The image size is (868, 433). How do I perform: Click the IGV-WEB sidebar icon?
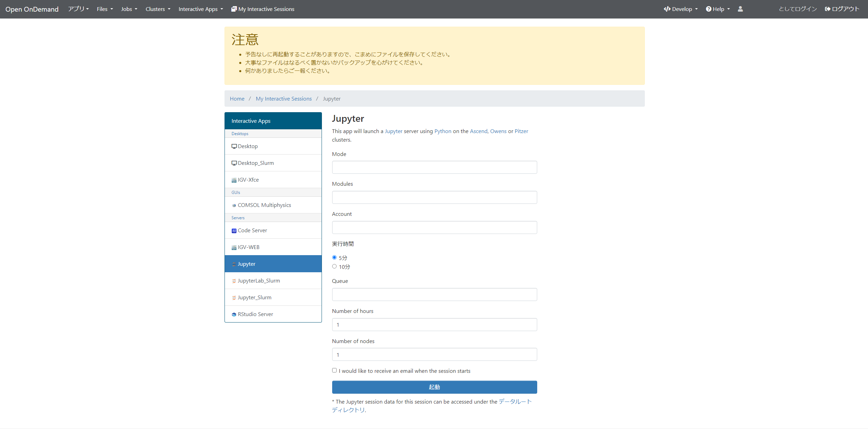coord(234,247)
